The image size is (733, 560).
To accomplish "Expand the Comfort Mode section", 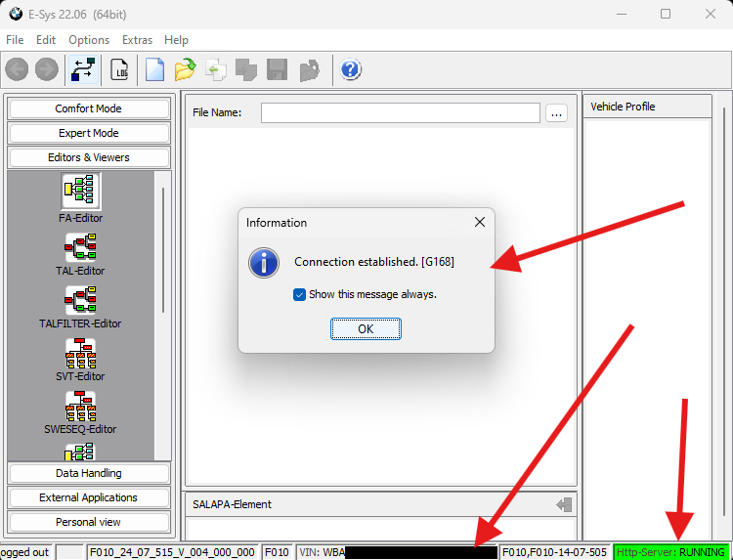I will coord(89,108).
